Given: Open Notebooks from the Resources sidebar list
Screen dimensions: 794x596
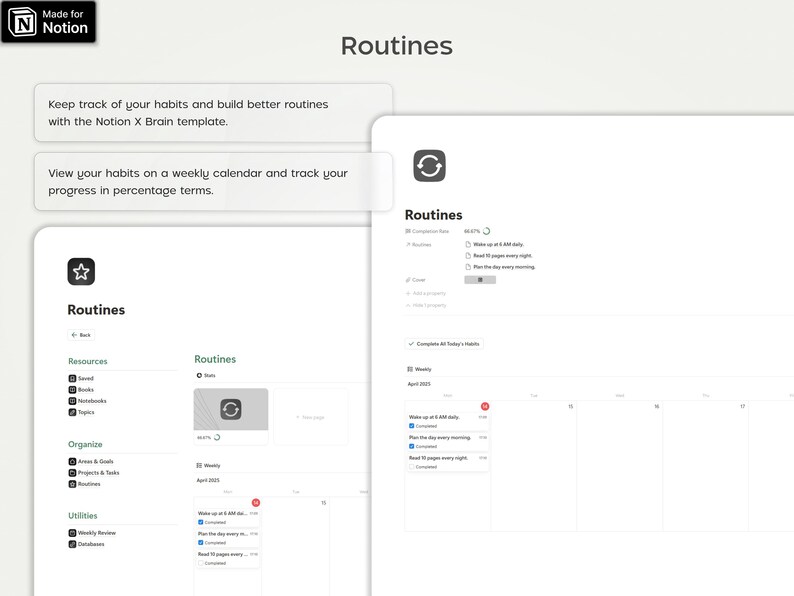Looking at the screenshot, I should [88, 401].
